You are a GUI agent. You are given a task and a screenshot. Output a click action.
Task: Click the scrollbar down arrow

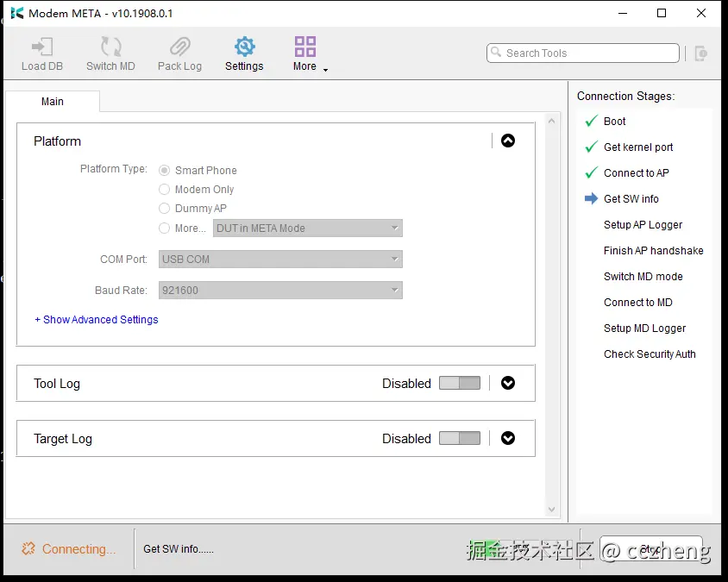point(551,509)
